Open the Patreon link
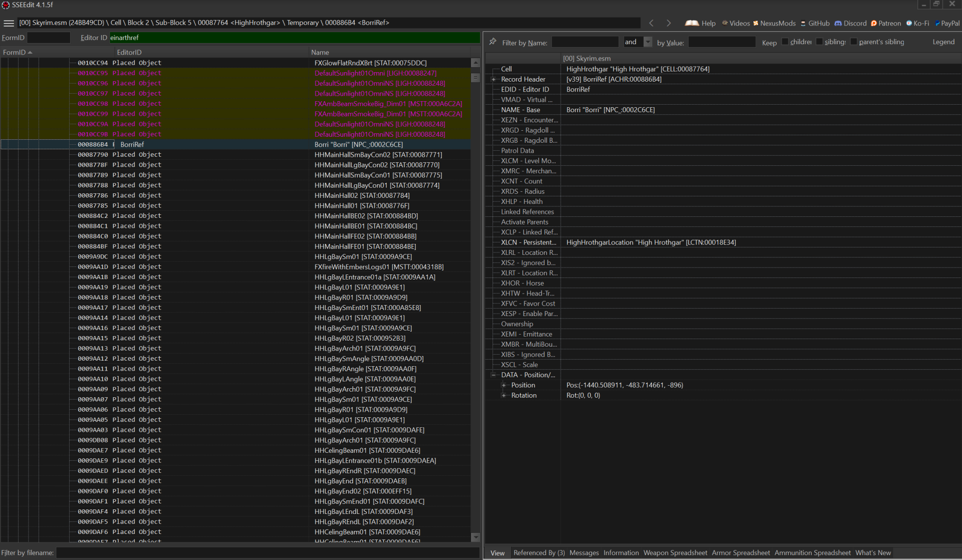The image size is (962, 560). (886, 23)
